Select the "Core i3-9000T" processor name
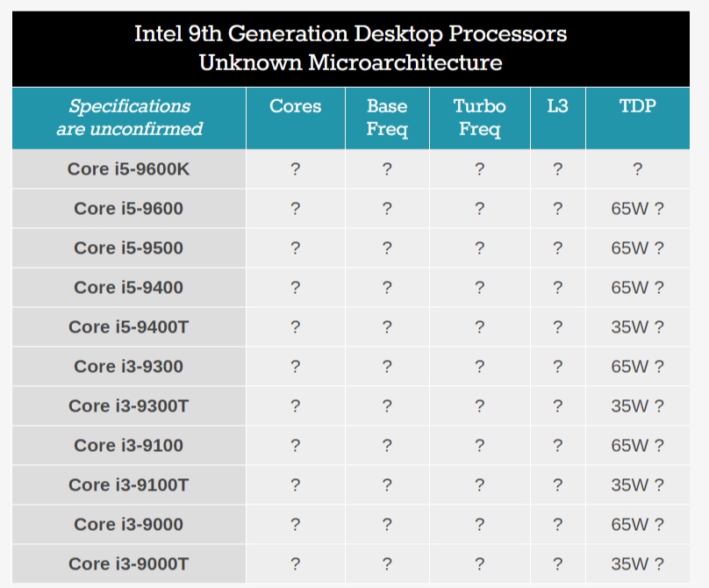 (128, 564)
